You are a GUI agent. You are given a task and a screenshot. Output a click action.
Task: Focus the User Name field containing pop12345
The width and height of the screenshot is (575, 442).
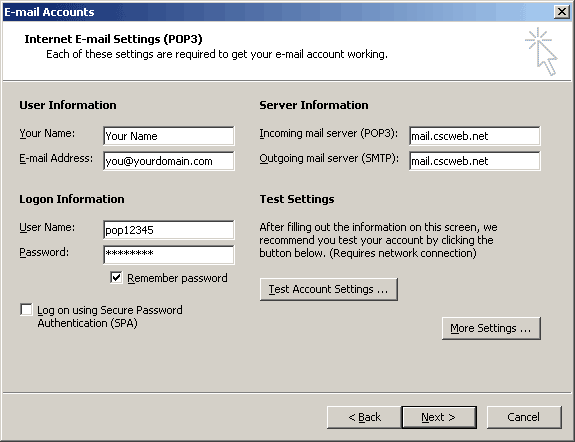coord(169,230)
